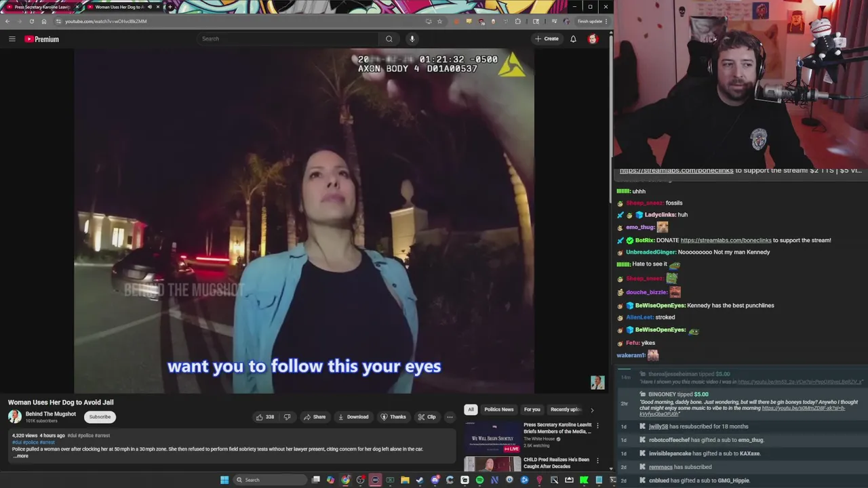The width and height of the screenshot is (868, 488).
Task: Click the Windows taskbar Search box
Action: point(270,480)
